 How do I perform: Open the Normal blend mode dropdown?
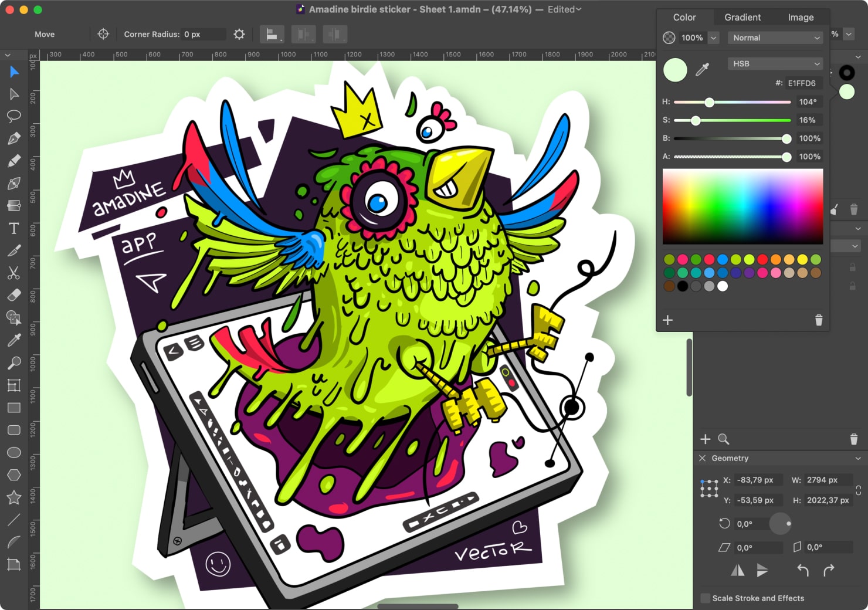tap(775, 38)
